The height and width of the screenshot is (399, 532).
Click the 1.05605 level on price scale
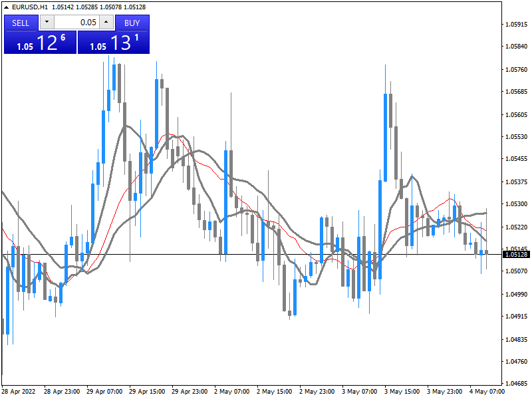coord(516,114)
